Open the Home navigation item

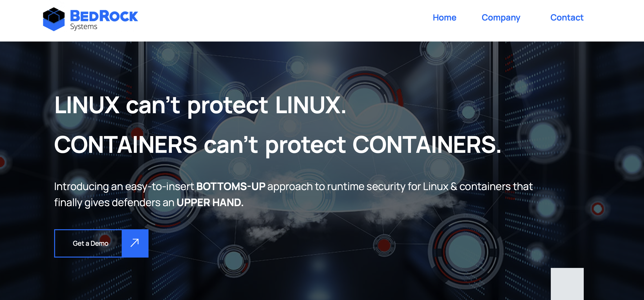(444, 17)
